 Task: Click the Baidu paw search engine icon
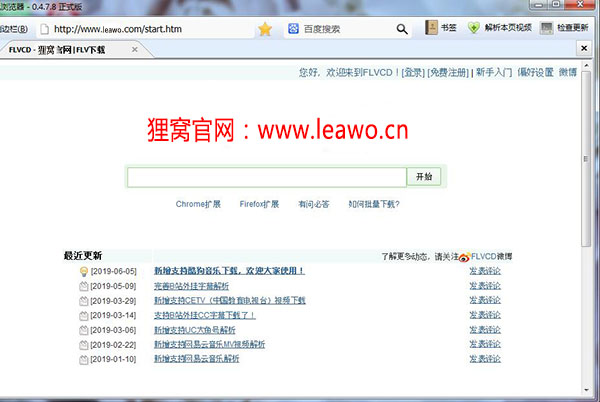pos(293,28)
